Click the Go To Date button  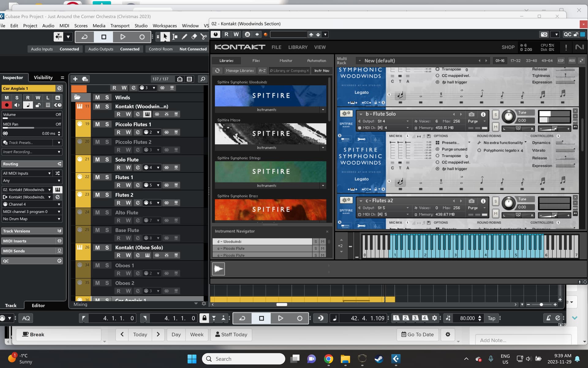(x=417, y=334)
